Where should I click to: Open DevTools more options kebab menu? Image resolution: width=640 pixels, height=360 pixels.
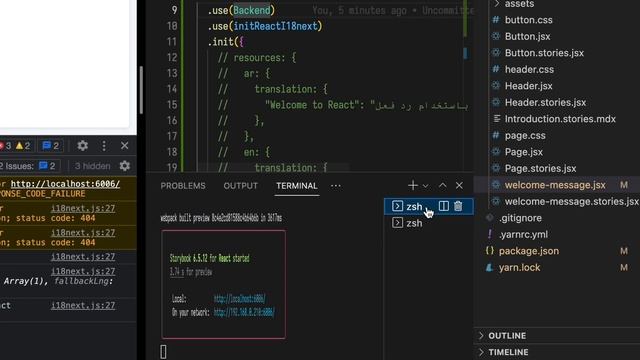(104, 146)
